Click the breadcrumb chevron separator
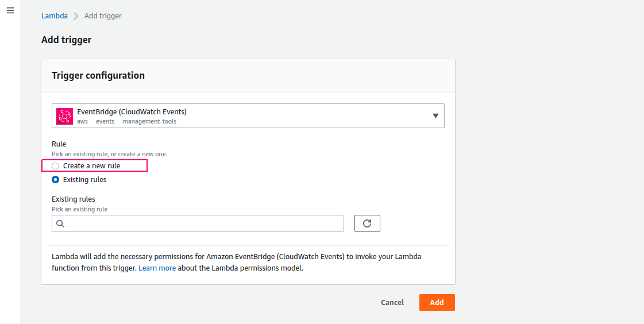This screenshot has width=644, height=324. point(76,16)
